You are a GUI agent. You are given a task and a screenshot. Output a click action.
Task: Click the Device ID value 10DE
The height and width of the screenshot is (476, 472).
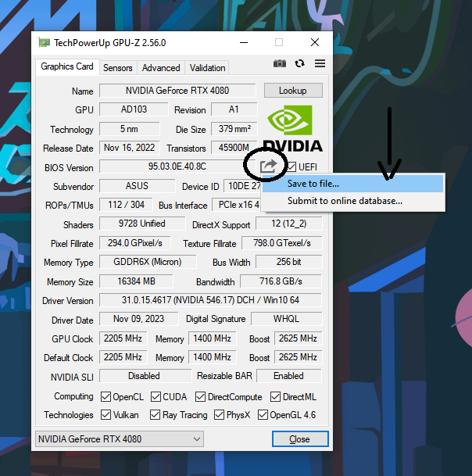pos(242,186)
